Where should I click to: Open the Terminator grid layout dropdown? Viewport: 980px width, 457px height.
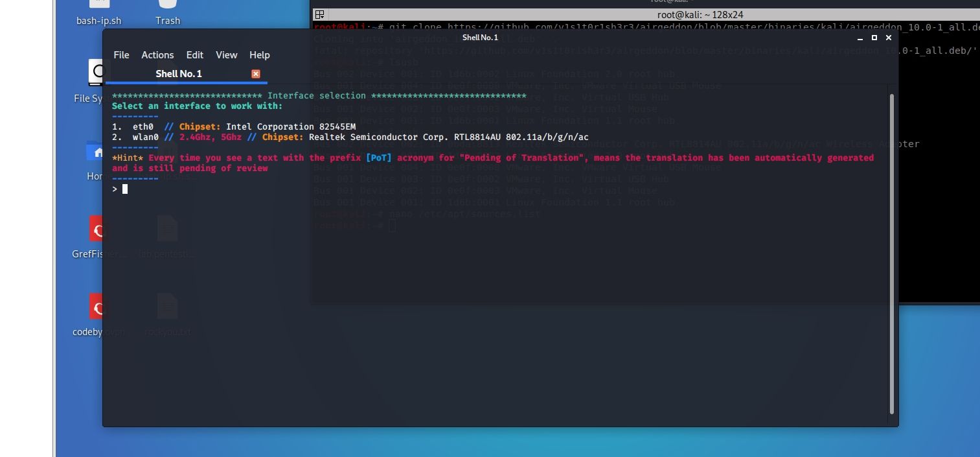pos(319,15)
